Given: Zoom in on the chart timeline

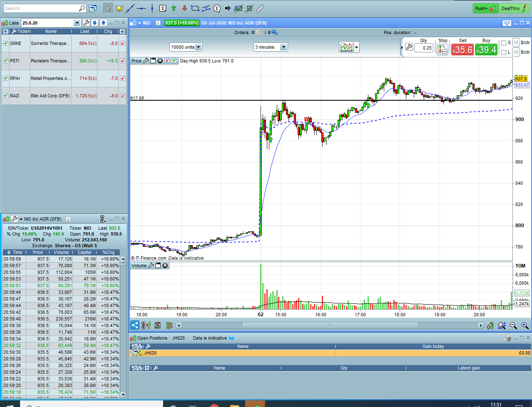Looking at the screenshot, I should 525,325.
